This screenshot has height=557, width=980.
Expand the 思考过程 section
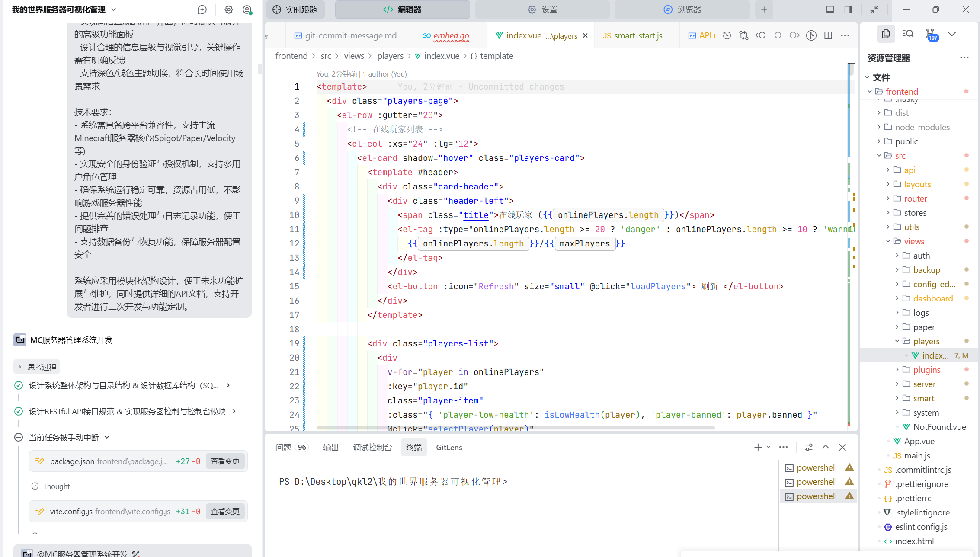point(37,367)
